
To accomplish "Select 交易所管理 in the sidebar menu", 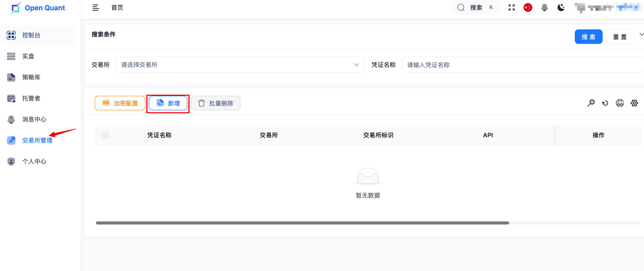I will click(37, 140).
